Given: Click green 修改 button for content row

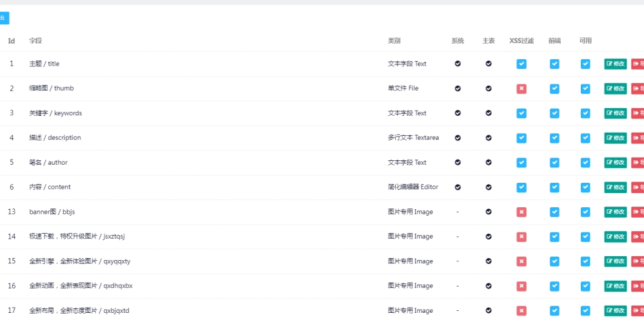Looking at the screenshot, I should click(x=615, y=187).
